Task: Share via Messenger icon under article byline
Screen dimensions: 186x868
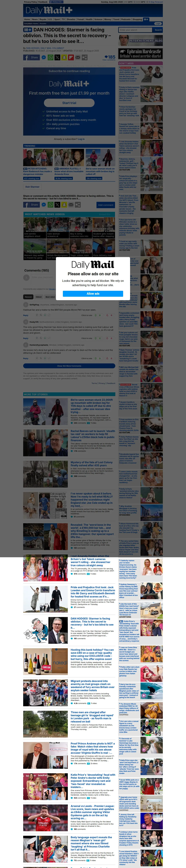Action: (x=44, y=58)
